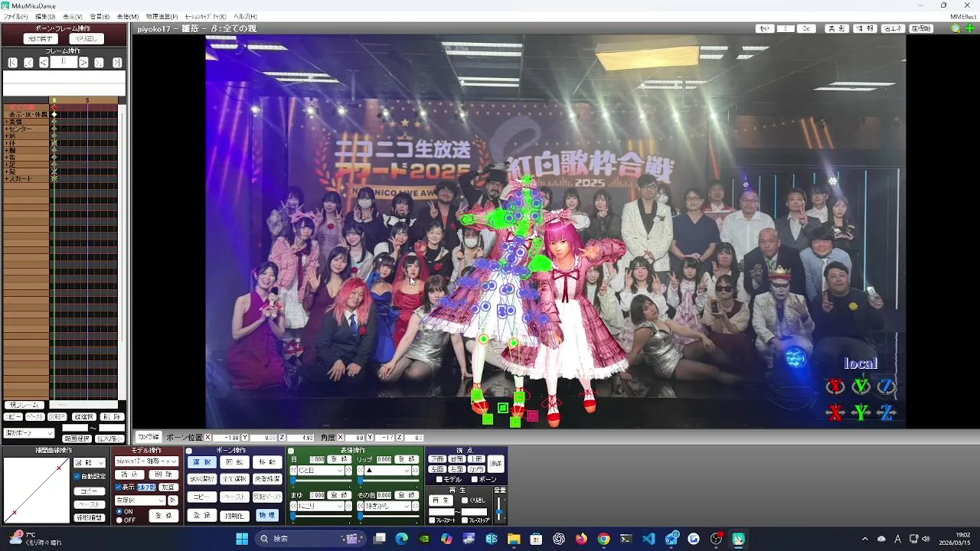The height and width of the screenshot is (551, 980).
Task: Toggle the 自動設定 checkbox in interpolation panel
Action: [x=77, y=476]
